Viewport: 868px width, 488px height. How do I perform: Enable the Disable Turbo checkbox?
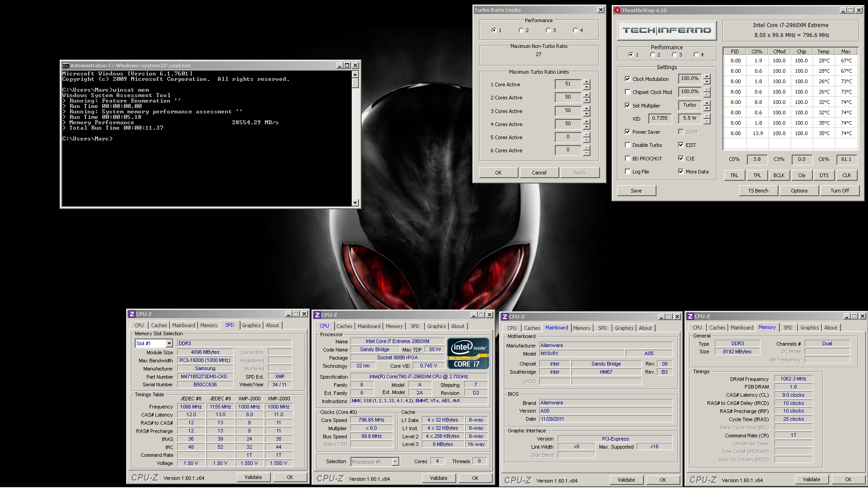click(x=627, y=145)
